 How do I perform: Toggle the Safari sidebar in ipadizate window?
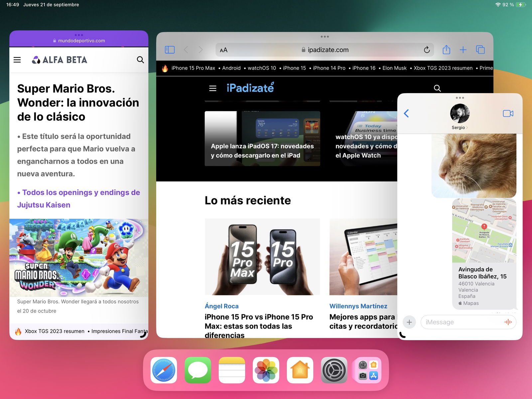[170, 50]
